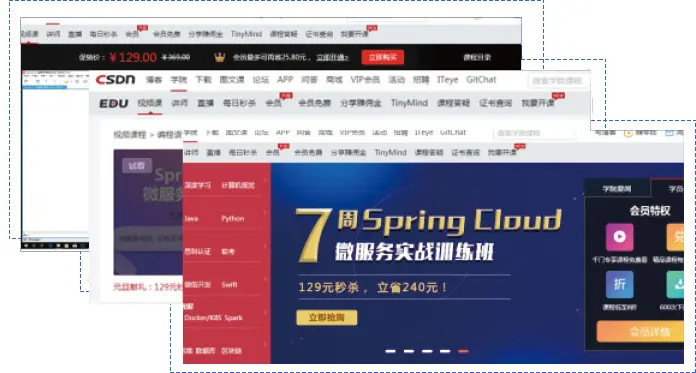The width and height of the screenshot is (696, 373).
Task: Click 立即购买 button in back window
Action: click(x=383, y=57)
